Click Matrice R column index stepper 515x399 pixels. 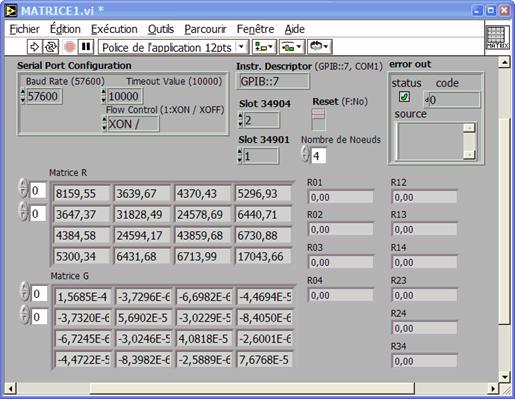point(23,211)
